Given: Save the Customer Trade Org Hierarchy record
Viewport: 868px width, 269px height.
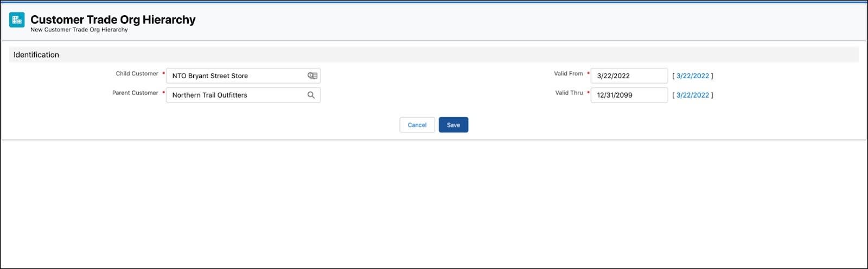Looking at the screenshot, I should pos(454,125).
